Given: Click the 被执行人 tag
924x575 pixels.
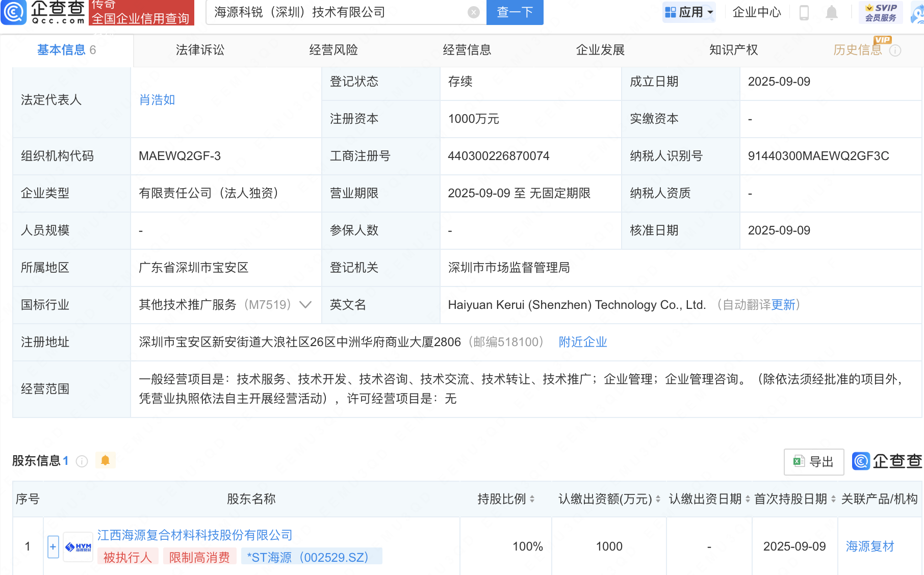Looking at the screenshot, I should tap(128, 557).
